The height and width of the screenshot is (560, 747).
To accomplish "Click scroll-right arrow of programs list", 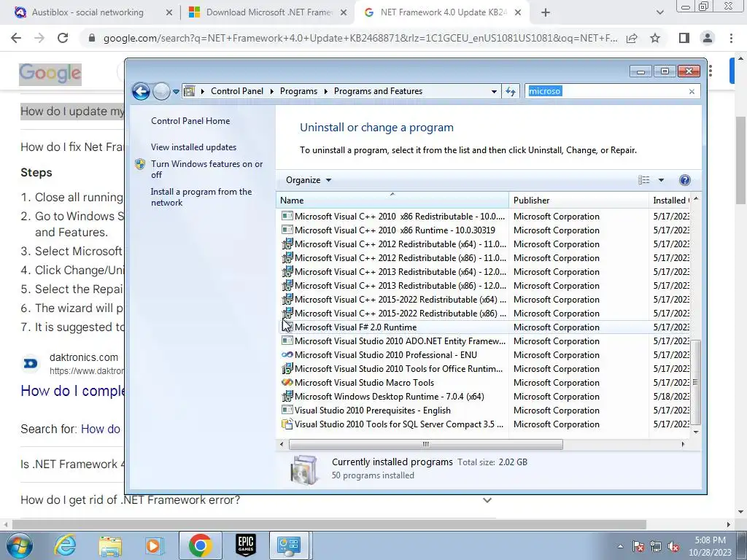I will pos(683,444).
